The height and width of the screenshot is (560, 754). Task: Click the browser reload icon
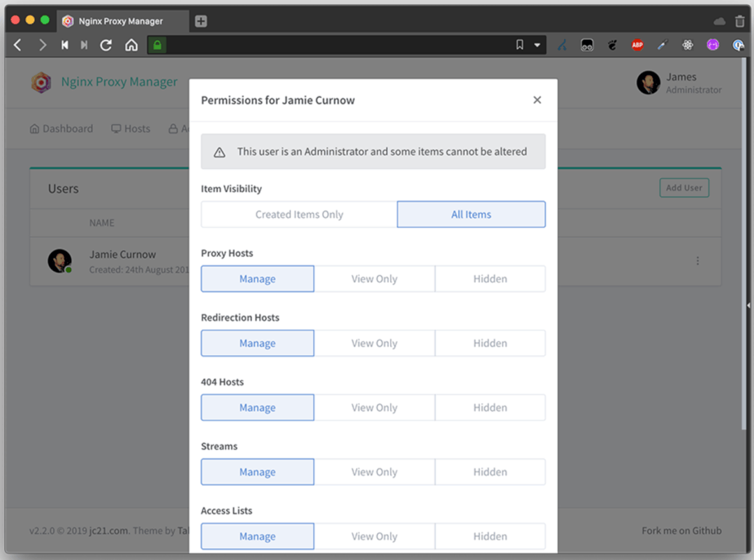point(106,45)
